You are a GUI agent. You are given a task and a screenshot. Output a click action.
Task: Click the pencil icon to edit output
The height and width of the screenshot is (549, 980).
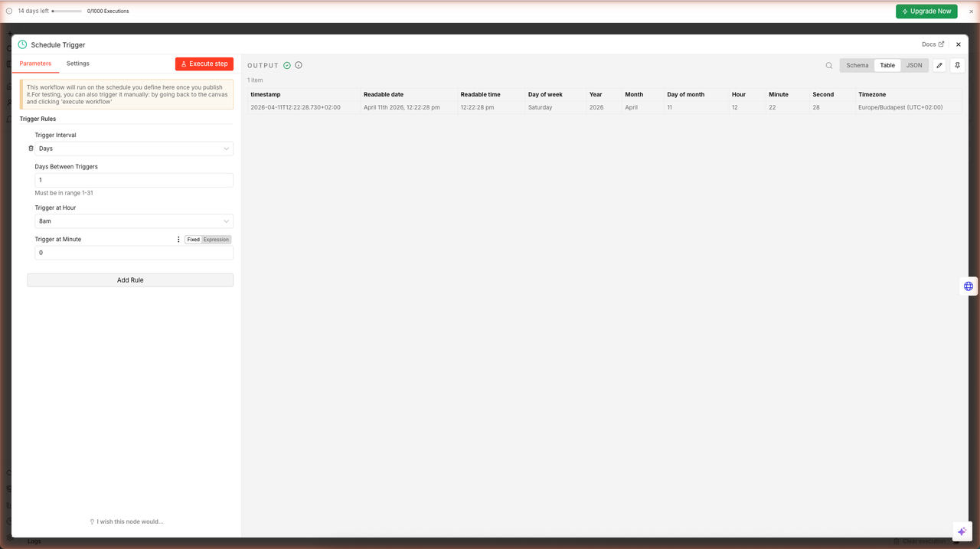coord(939,66)
